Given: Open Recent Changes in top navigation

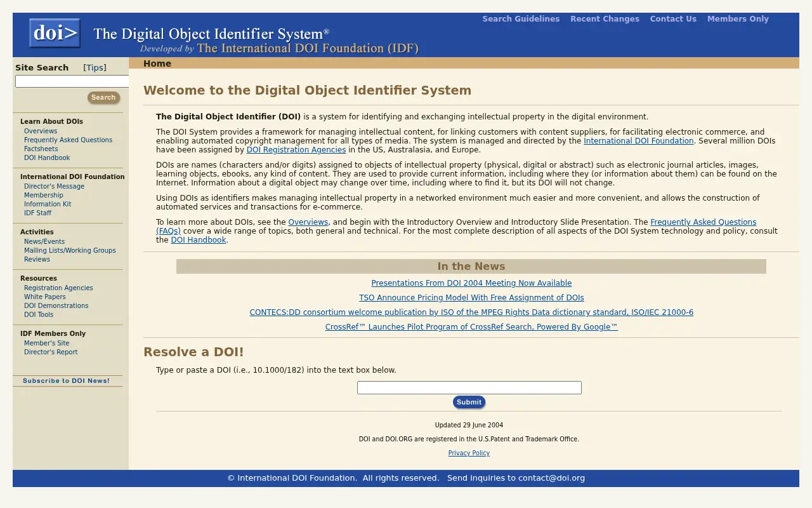Looking at the screenshot, I should coord(605,19).
